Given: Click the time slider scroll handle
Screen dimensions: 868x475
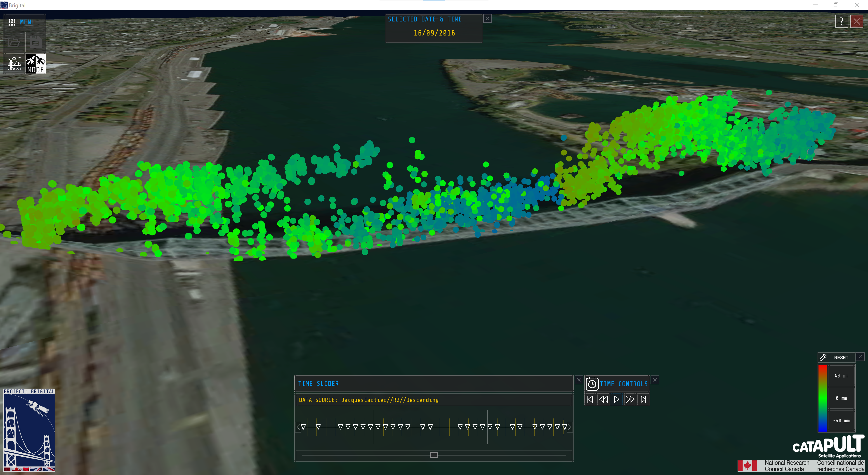Looking at the screenshot, I should tap(434, 455).
